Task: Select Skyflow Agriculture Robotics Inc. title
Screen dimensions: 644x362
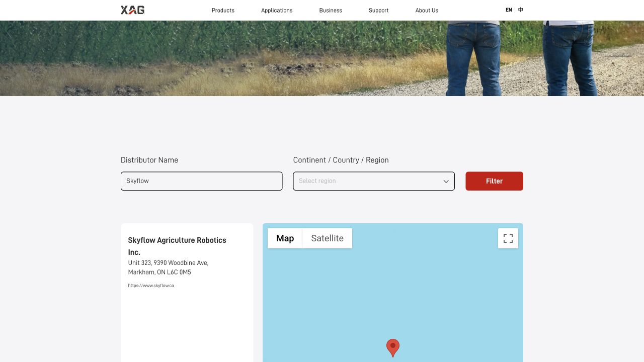Action: coord(177,246)
